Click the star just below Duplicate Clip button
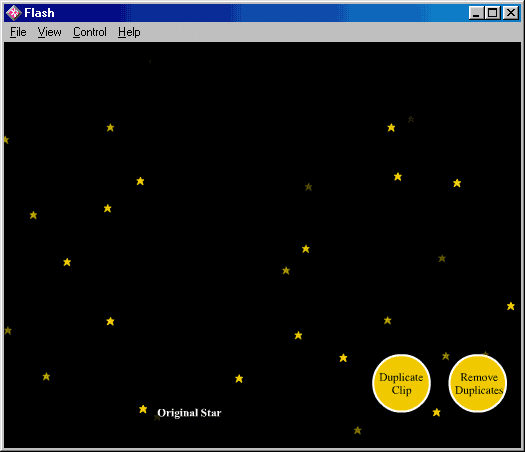 [x=436, y=412]
